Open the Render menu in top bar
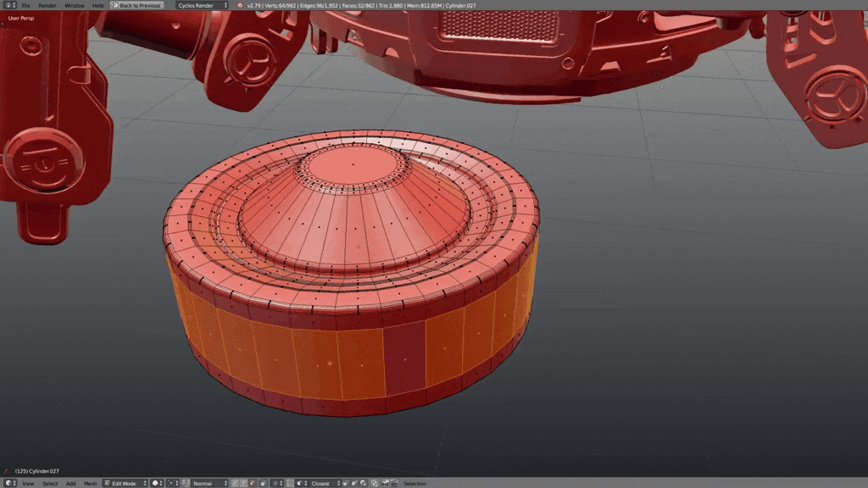The height and width of the screenshot is (488, 868). pyautogui.click(x=47, y=5)
